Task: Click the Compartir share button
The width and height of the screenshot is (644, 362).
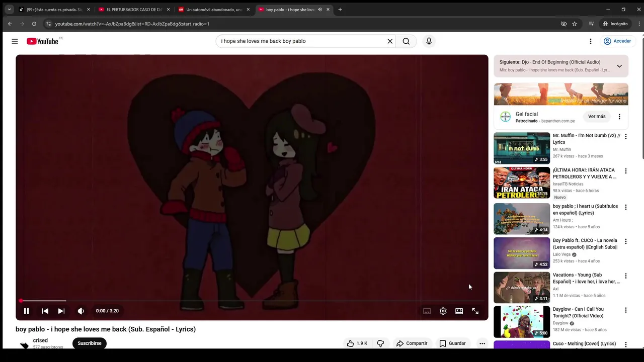Action: click(x=412, y=343)
